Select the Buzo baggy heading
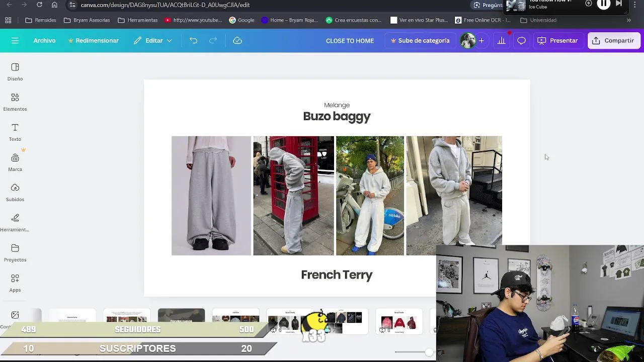 click(x=337, y=116)
